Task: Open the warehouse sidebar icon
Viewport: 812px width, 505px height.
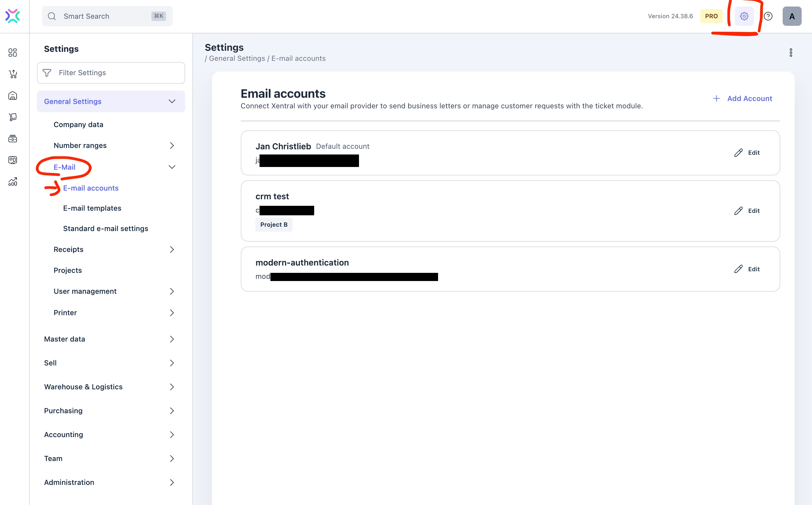Action: (13, 96)
